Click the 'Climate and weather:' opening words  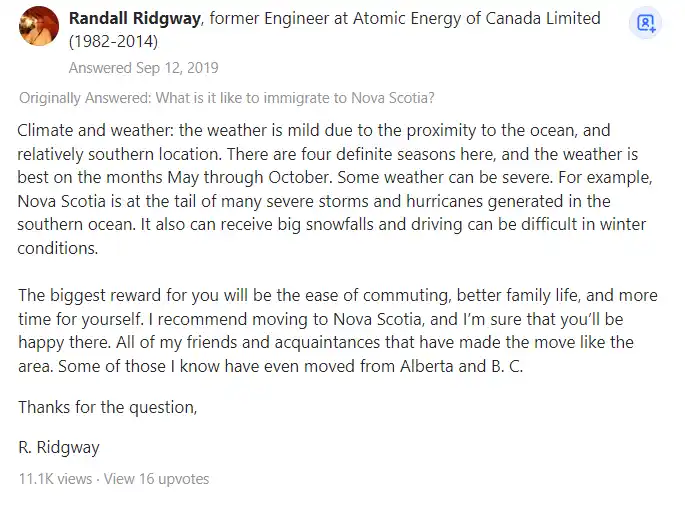(x=95, y=130)
